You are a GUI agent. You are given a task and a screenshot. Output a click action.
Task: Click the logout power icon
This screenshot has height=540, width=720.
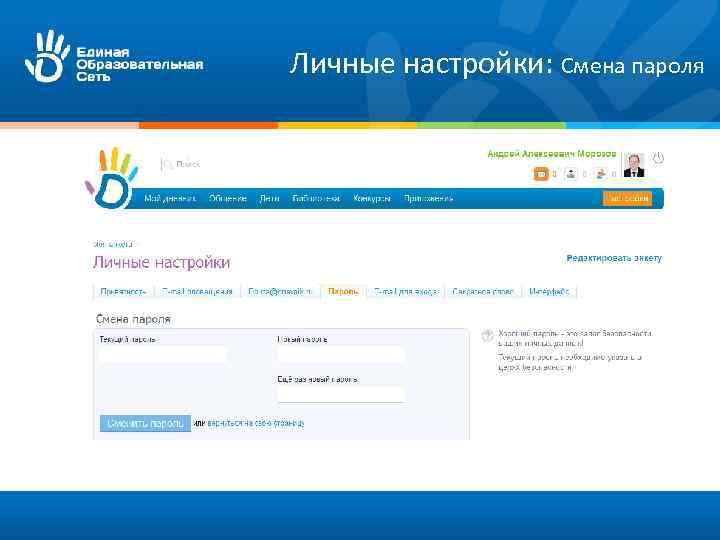coord(658,158)
